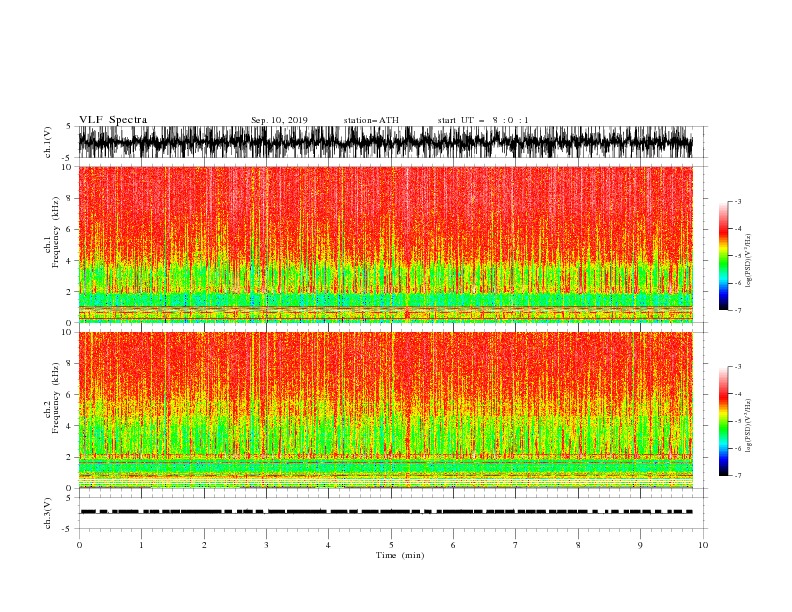Click the "ch.1(V)" waveform axis label
The image size is (792, 612).
(x=48, y=142)
